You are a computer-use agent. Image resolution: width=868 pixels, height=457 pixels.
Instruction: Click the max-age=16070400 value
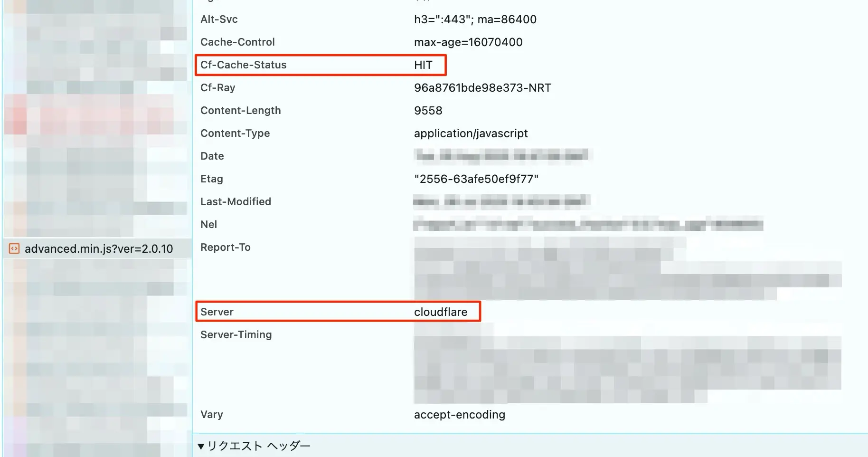[x=468, y=42]
